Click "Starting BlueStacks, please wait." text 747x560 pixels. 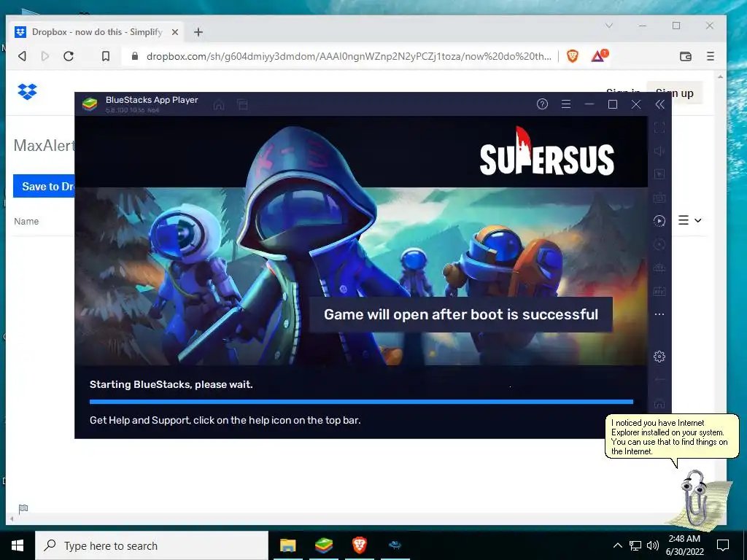click(171, 384)
